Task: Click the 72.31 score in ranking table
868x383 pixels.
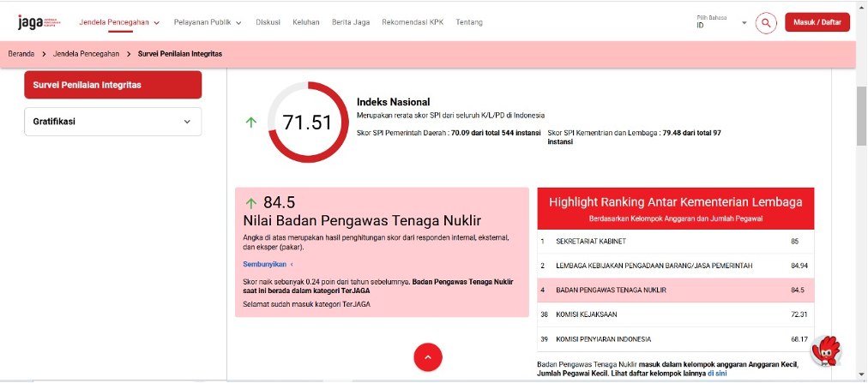Action: pos(799,314)
